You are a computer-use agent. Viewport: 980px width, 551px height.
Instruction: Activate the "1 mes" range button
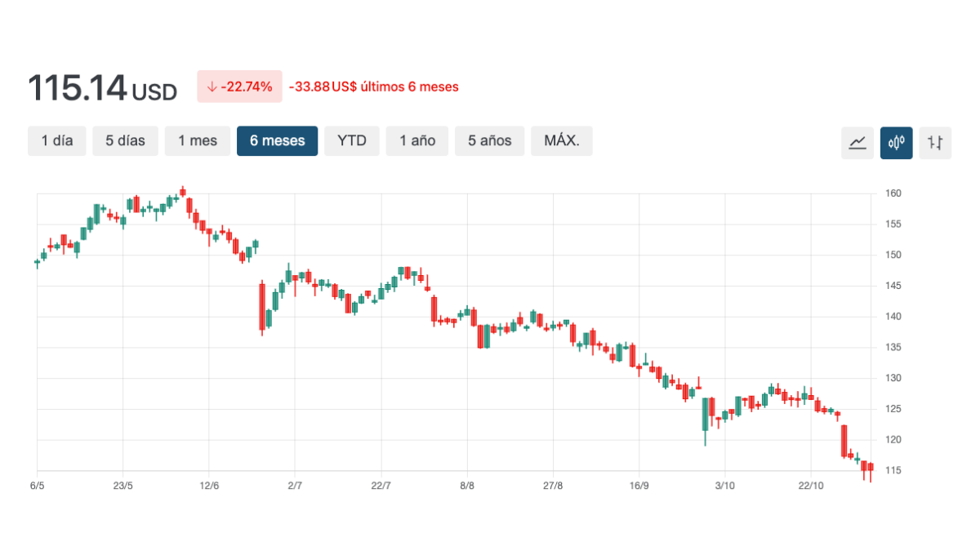click(197, 140)
